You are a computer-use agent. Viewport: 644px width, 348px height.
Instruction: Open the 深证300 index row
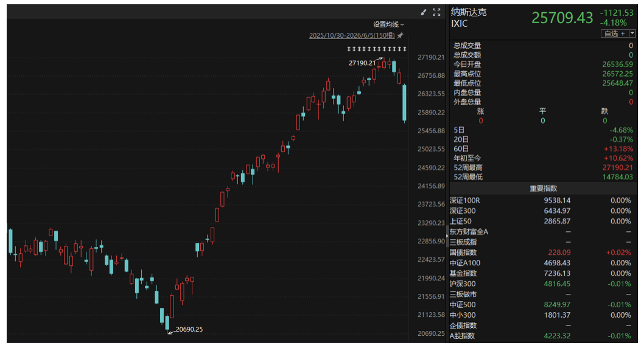click(543, 211)
